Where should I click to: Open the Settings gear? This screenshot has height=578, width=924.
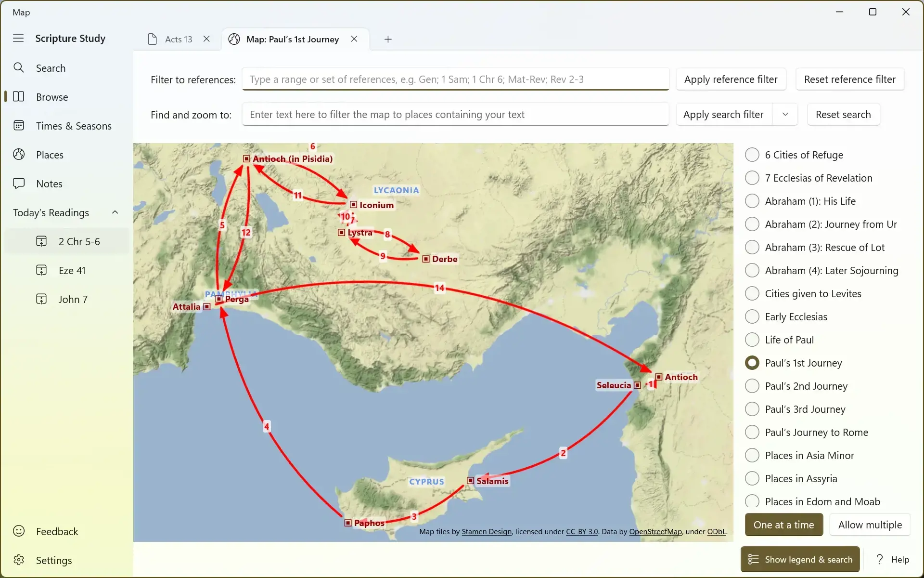coord(18,560)
